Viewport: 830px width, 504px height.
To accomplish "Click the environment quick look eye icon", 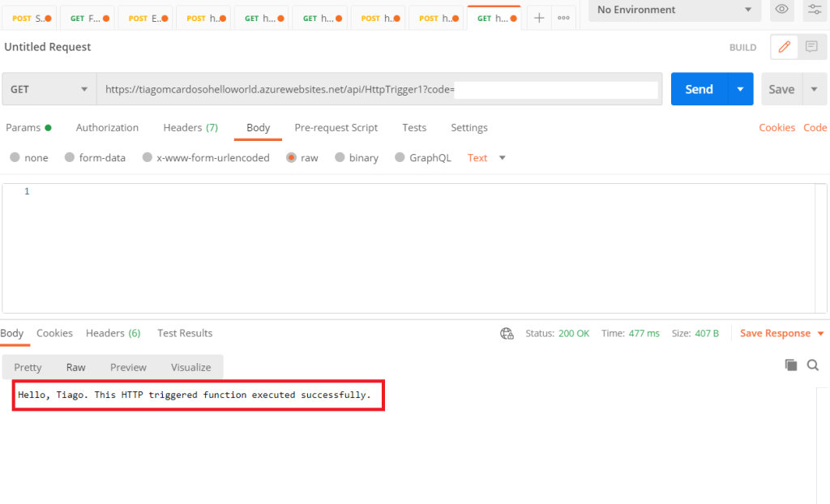I will tap(781, 10).
